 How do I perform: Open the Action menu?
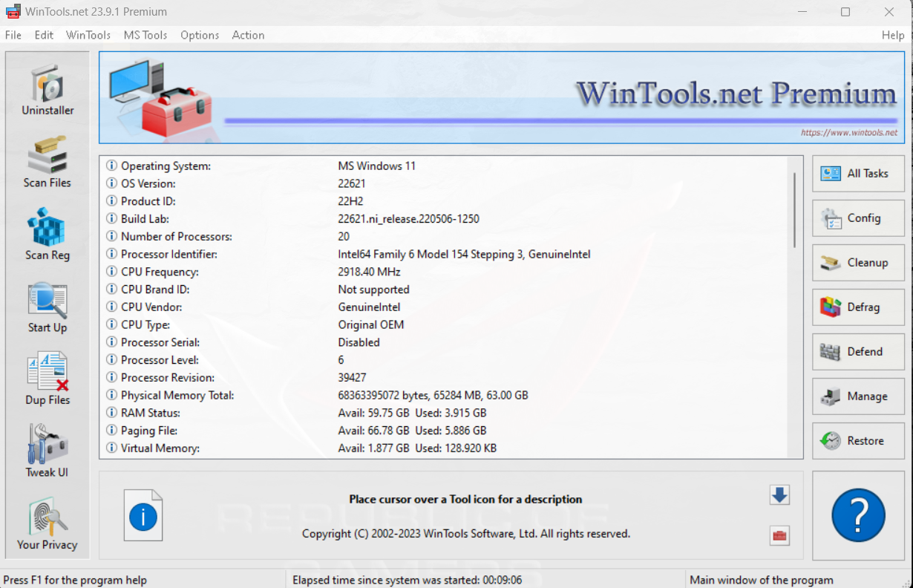pyautogui.click(x=248, y=35)
